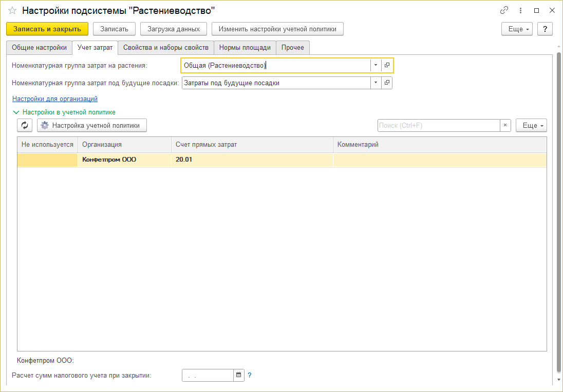Screen dimensions: 563x392
Task: Open the table's 'Еще' dropdown menu
Action: (x=531, y=125)
